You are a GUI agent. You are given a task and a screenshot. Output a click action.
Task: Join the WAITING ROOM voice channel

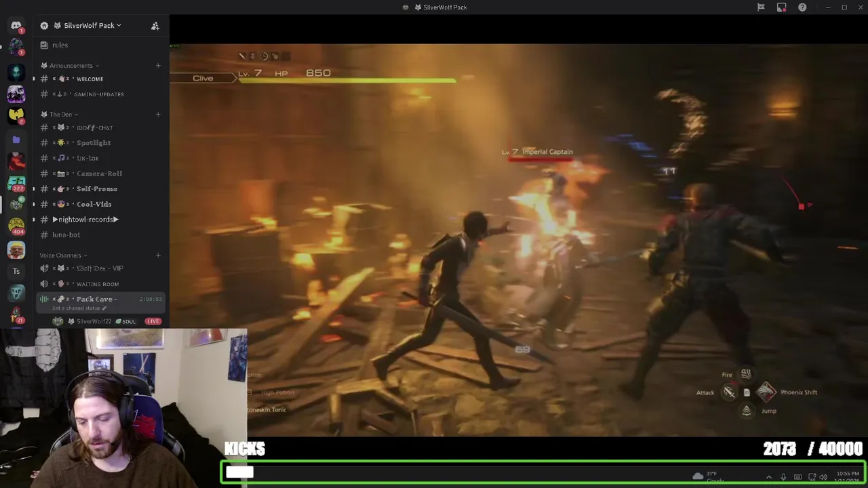click(100, 284)
